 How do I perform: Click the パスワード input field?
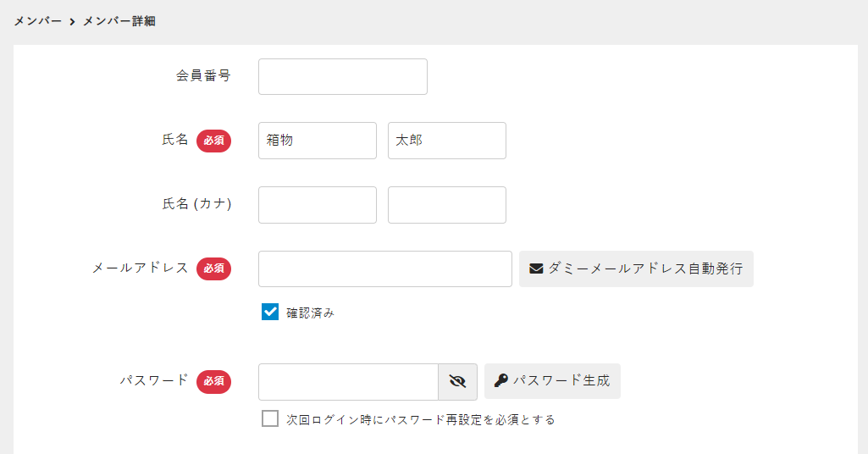[347, 381]
